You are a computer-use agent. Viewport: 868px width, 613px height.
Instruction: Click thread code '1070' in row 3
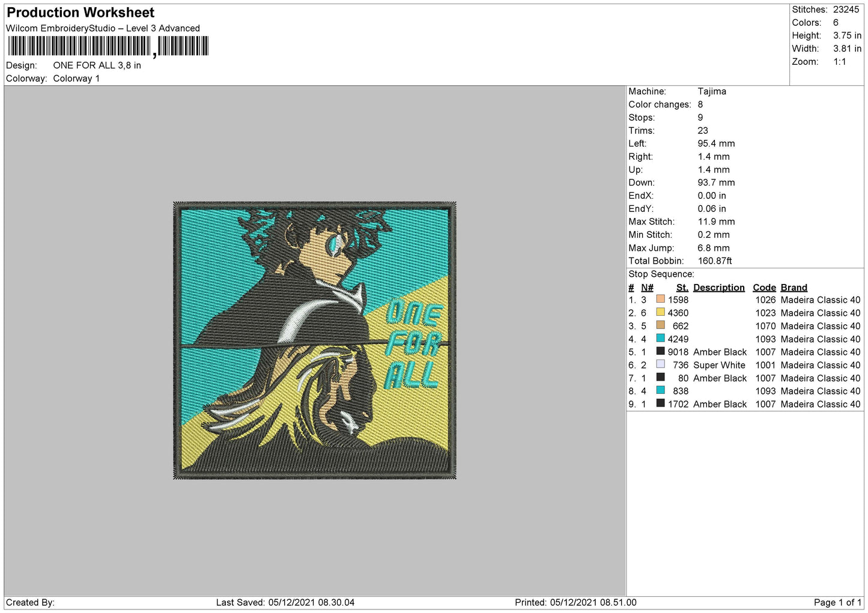tap(766, 326)
